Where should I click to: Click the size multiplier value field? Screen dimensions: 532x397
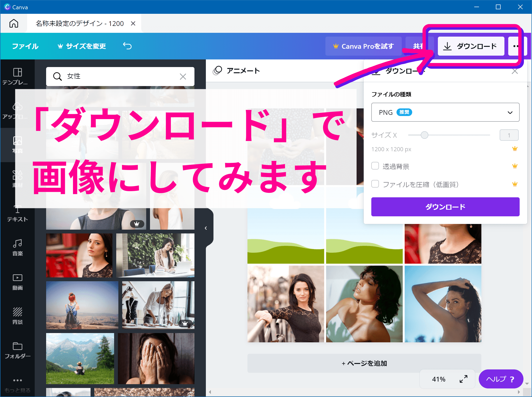tap(509, 135)
